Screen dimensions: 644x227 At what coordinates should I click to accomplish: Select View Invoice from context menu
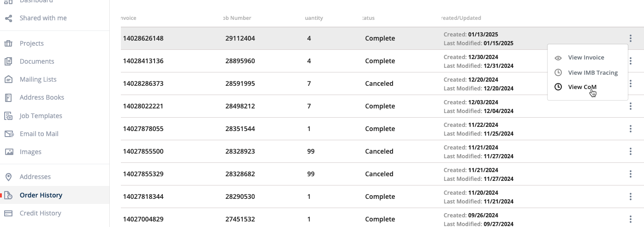pyautogui.click(x=586, y=58)
